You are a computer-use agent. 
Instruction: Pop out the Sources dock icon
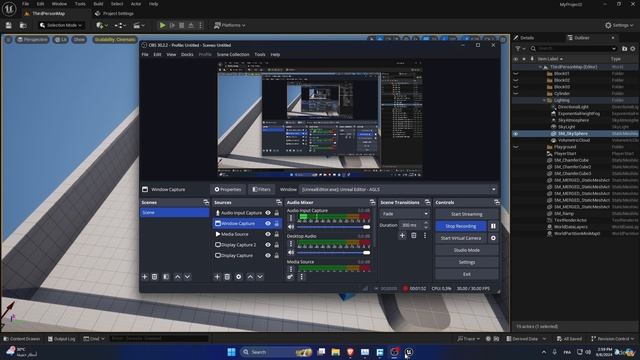pos(279,202)
